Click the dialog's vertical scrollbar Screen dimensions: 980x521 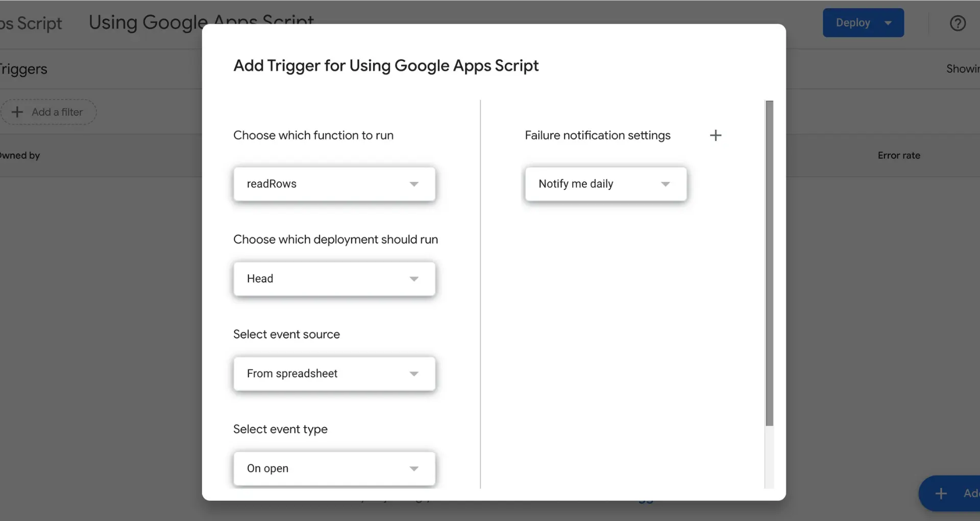coord(770,263)
